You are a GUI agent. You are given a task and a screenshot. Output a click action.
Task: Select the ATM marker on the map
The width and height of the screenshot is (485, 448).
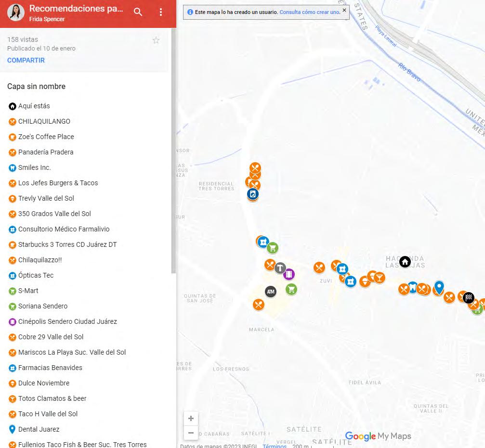point(271,292)
